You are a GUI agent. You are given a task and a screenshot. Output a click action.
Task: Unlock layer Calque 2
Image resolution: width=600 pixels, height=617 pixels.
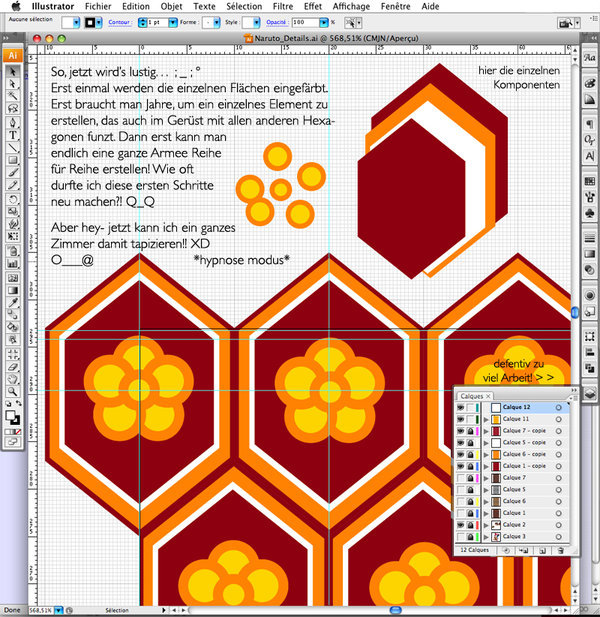[x=470, y=525]
